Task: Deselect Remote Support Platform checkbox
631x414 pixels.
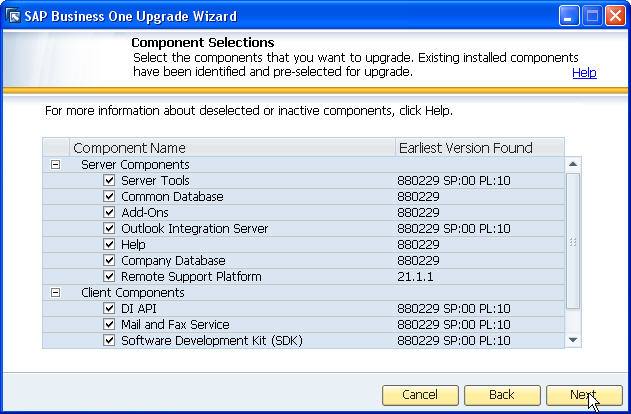Action: click(109, 276)
